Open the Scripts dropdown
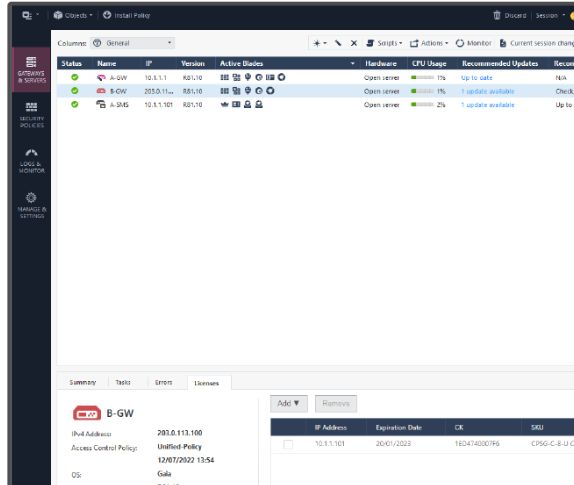This screenshot has width=574, height=485. pyautogui.click(x=384, y=43)
